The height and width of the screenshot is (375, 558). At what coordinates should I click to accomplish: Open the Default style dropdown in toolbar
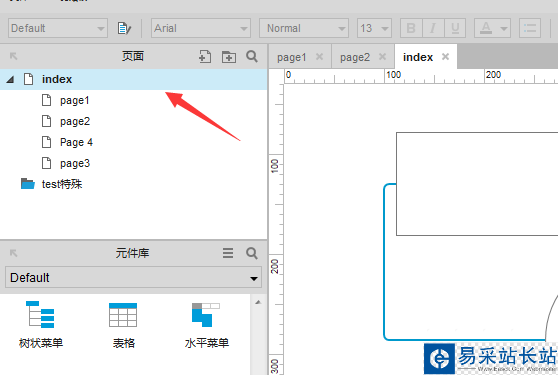58,28
